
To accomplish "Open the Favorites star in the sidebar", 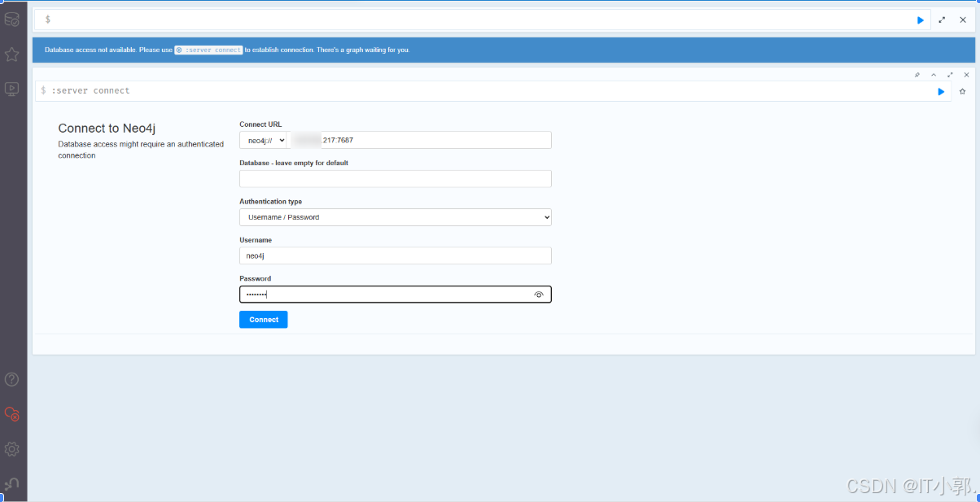I will pos(12,55).
